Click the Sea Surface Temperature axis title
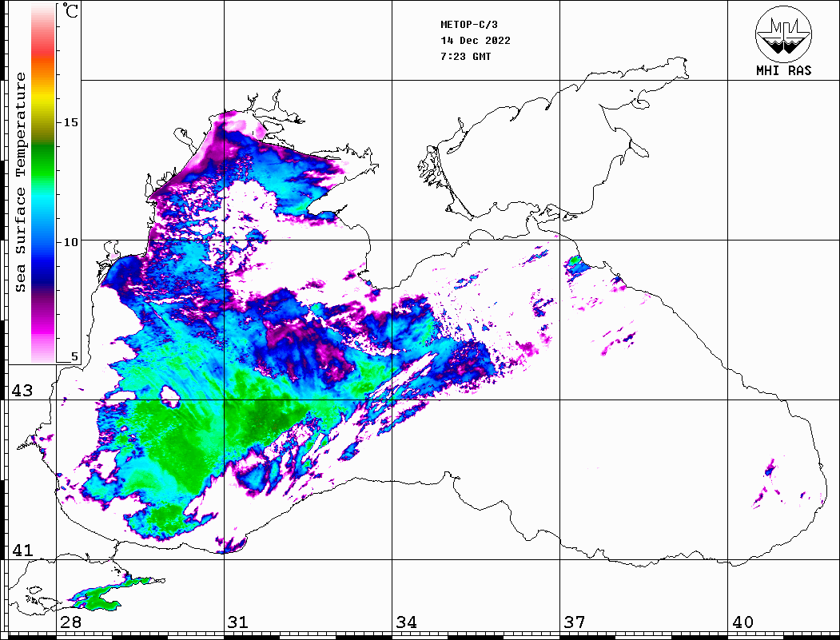This screenshot has height=640, width=840. (21, 182)
